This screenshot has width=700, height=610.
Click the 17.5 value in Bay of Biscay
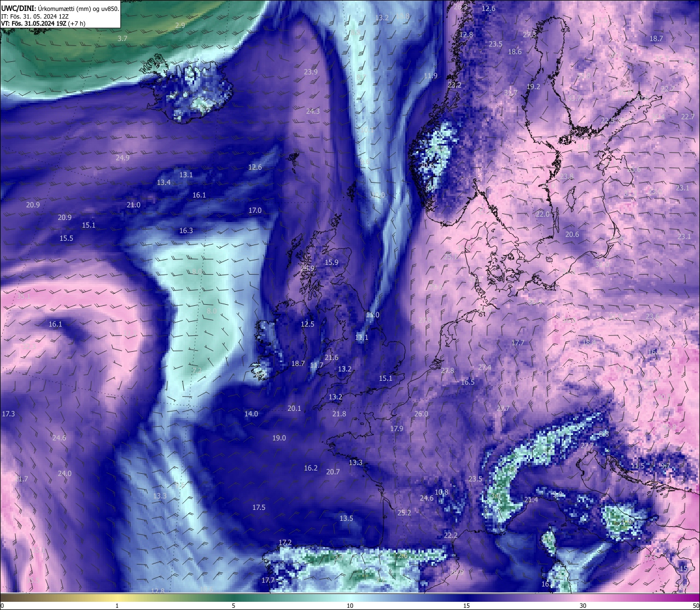pos(259,507)
